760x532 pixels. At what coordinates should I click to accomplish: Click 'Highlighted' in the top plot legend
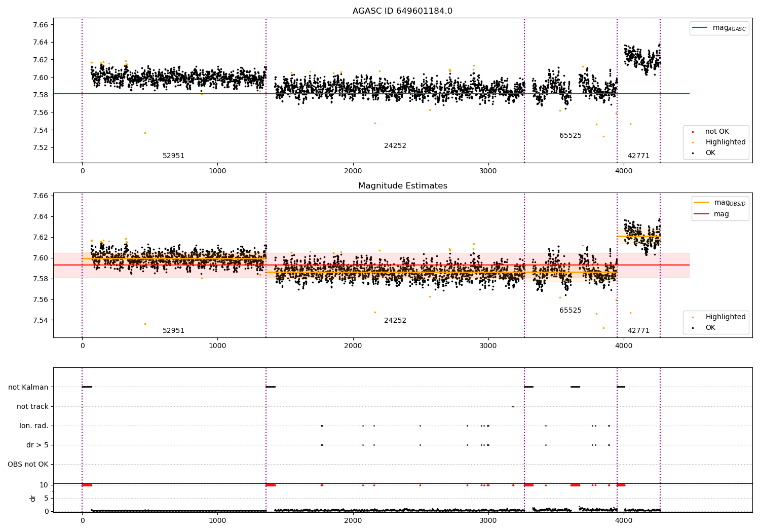[718, 142]
